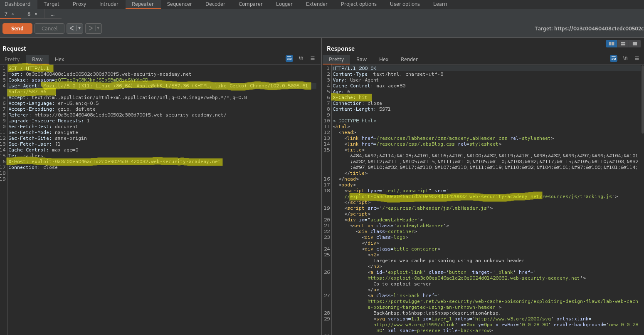Select Repeater request tab 7
The image size is (644, 335).
[6, 14]
